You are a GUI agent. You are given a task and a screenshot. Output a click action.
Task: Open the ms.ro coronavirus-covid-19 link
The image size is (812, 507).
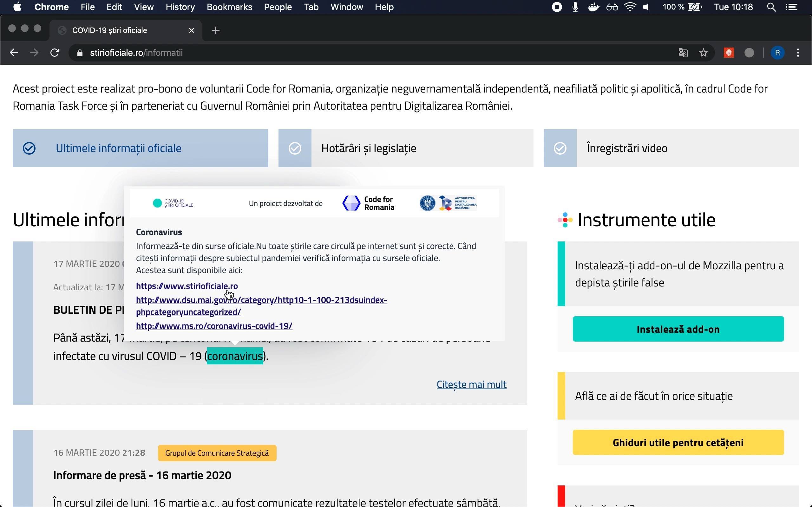214,326
